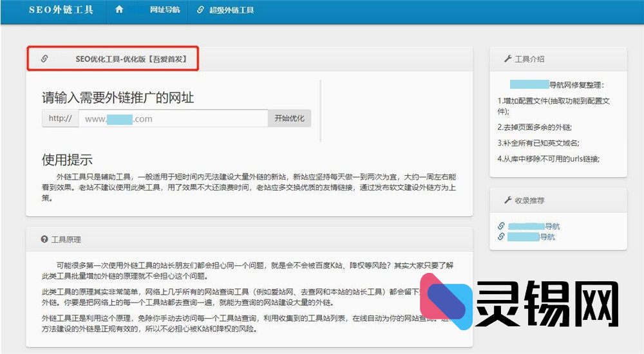Image resolution: width=644 pixels, height=354 pixels.
Task: Click the question mark icon beside 工具原理
Action: [x=44, y=239]
